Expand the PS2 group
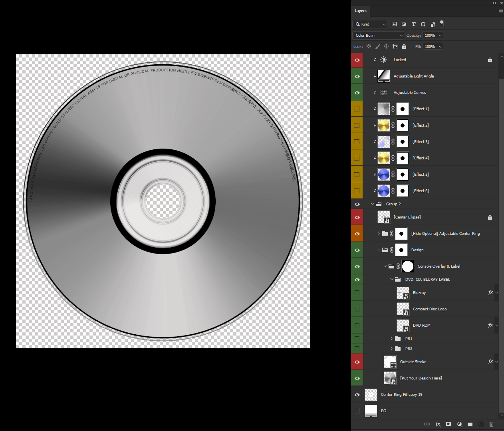 pyautogui.click(x=391, y=348)
